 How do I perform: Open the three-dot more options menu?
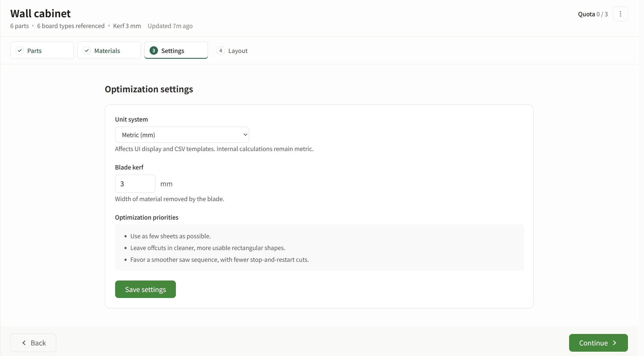(620, 14)
